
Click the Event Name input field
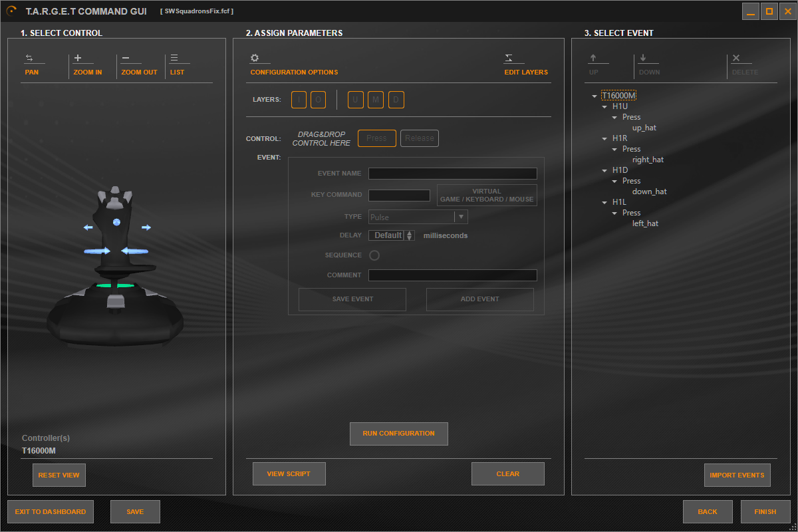453,174
